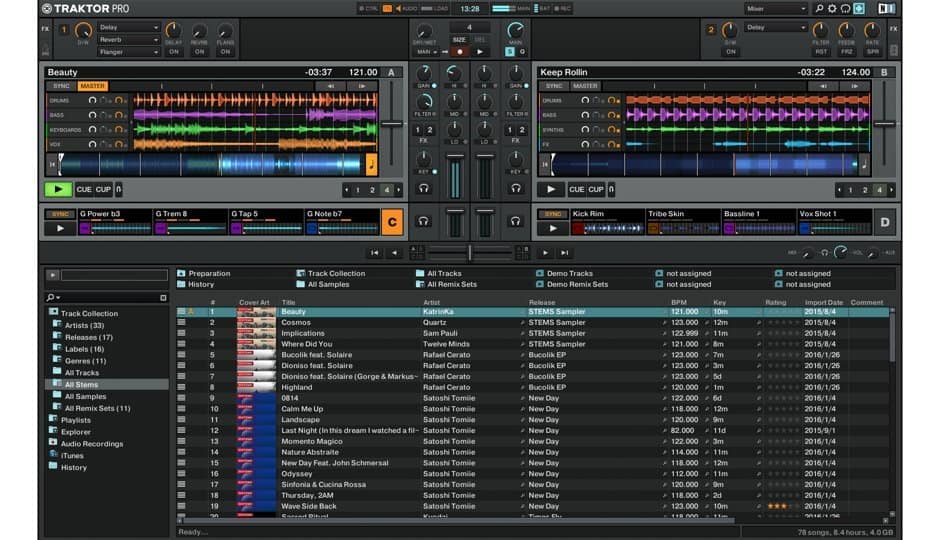Image resolution: width=940 pixels, height=540 pixels.
Task: Click the loop recorder record button
Action: pyautogui.click(x=460, y=52)
